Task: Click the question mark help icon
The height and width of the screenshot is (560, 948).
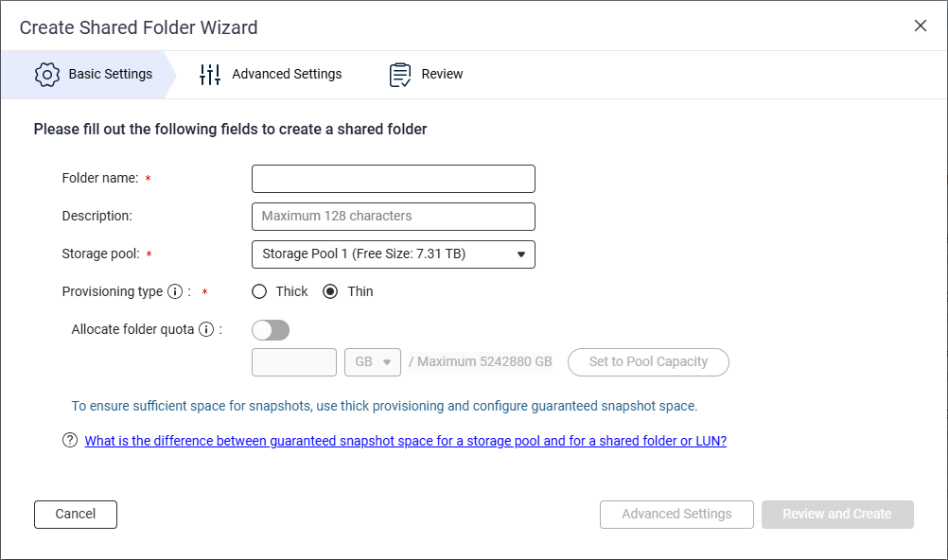Action: (70, 441)
